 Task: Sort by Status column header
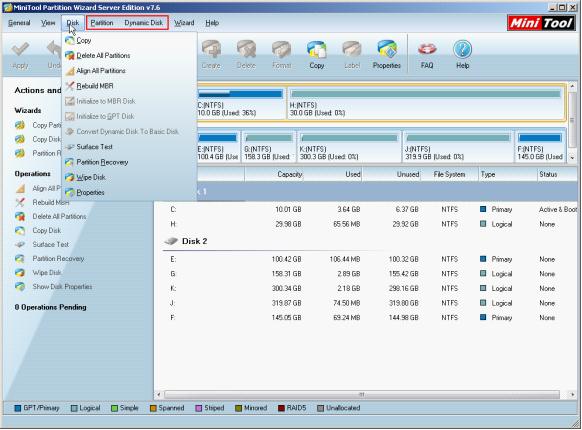557,174
